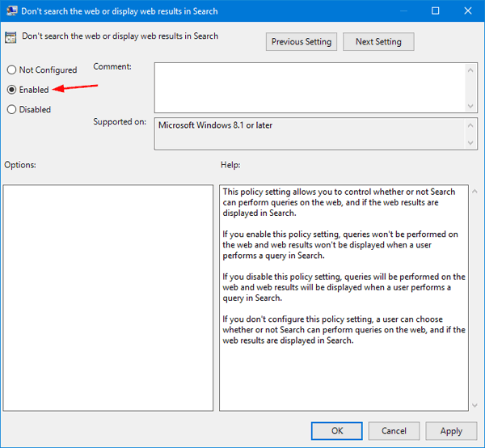
Task: Click the empty Options pane
Action: pos(108,298)
